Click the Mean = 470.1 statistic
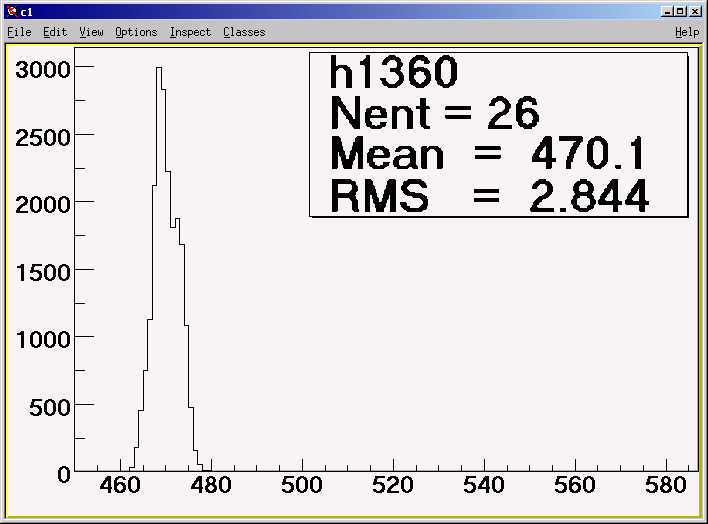This screenshot has height=524, width=708. (x=488, y=153)
